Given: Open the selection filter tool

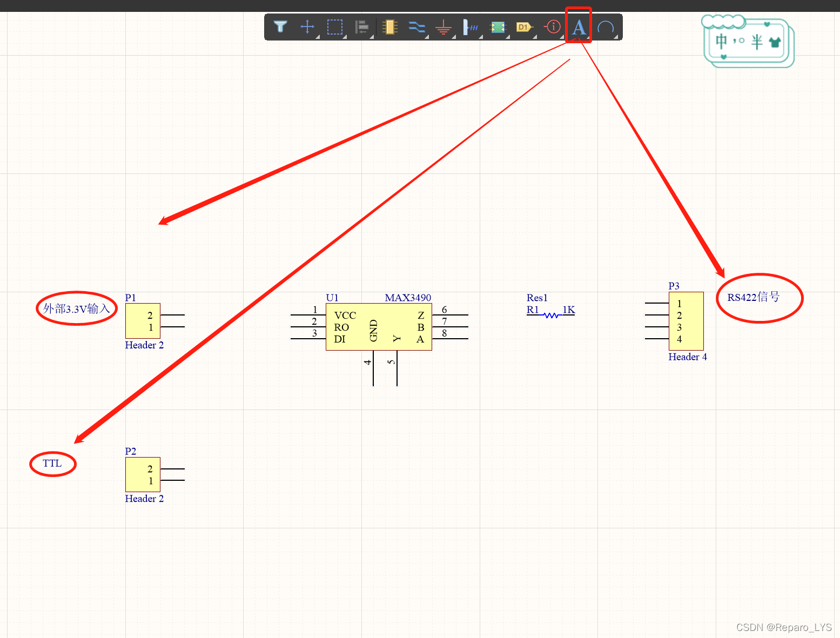Looking at the screenshot, I should [x=280, y=26].
